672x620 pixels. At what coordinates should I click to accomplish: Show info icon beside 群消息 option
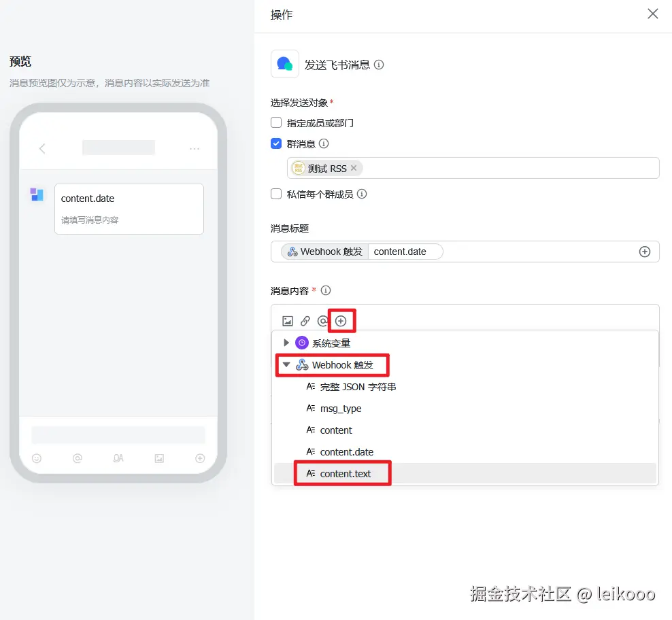[x=324, y=144]
